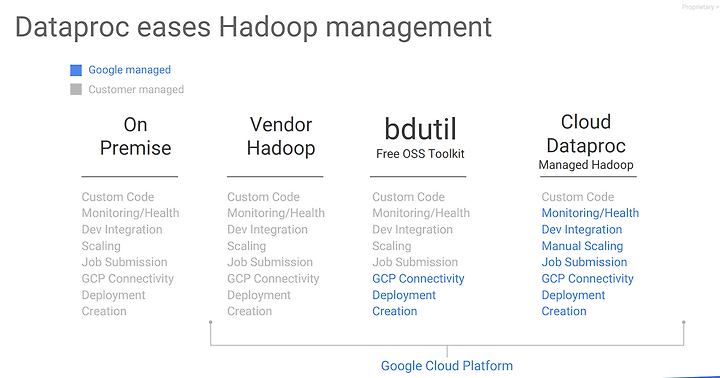Viewport: 720px width, 378px height.
Task: Select 'Job Submission' in Vendor Hadoop column
Action: [270, 262]
